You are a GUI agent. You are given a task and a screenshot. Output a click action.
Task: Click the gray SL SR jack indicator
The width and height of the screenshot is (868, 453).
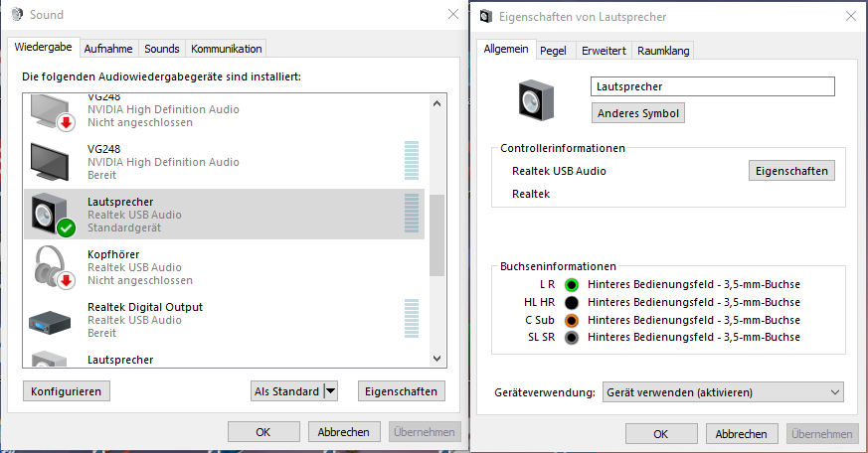[x=572, y=338]
